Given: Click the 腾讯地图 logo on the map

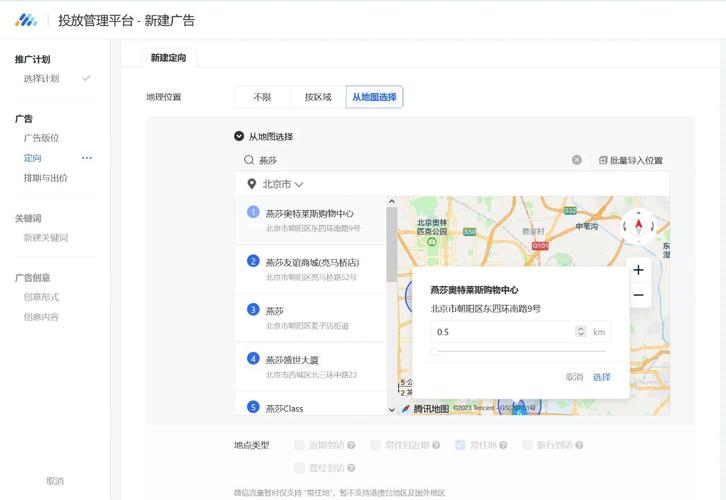Looking at the screenshot, I should pyautogui.click(x=425, y=409).
